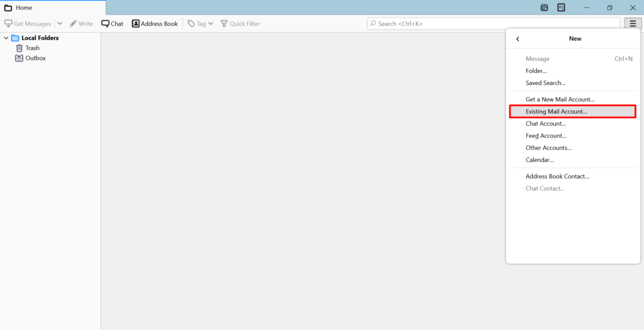
Task: Select Calendar... in New menu
Action: click(573, 160)
